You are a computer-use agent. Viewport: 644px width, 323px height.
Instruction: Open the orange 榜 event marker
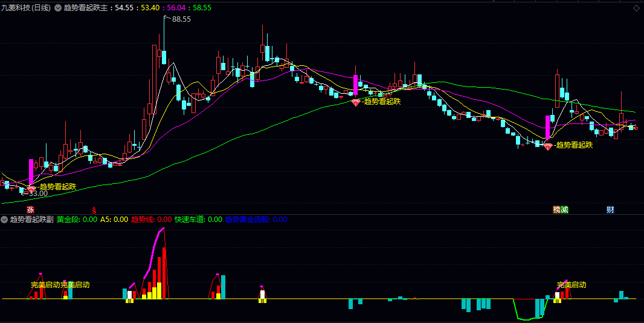click(x=557, y=209)
